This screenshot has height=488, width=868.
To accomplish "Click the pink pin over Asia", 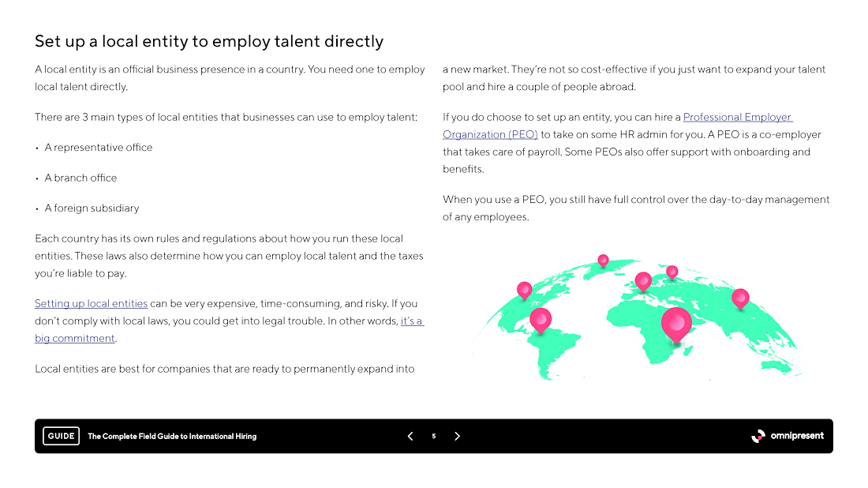I will pos(740,298).
